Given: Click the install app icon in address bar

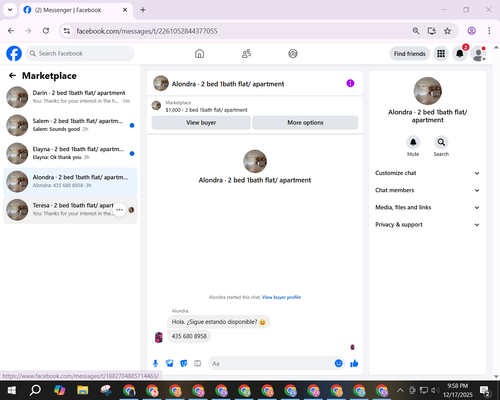Looking at the screenshot, I should 432,31.
